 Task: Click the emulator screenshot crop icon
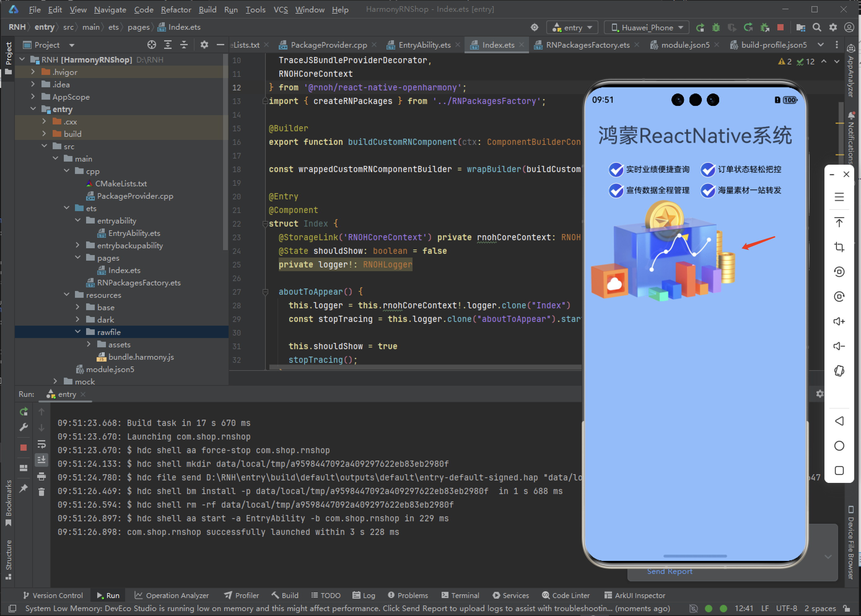pyautogui.click(x=839, y=247)
